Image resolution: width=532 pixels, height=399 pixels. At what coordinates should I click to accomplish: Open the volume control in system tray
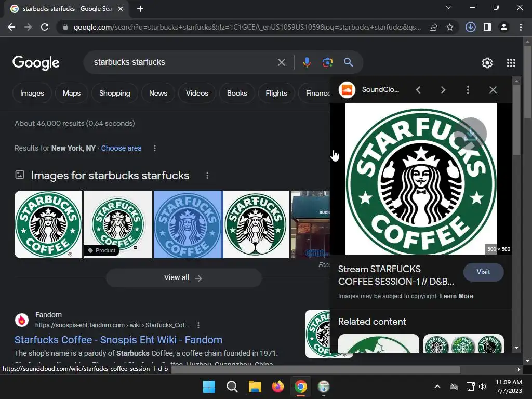(x=483, y=387)
